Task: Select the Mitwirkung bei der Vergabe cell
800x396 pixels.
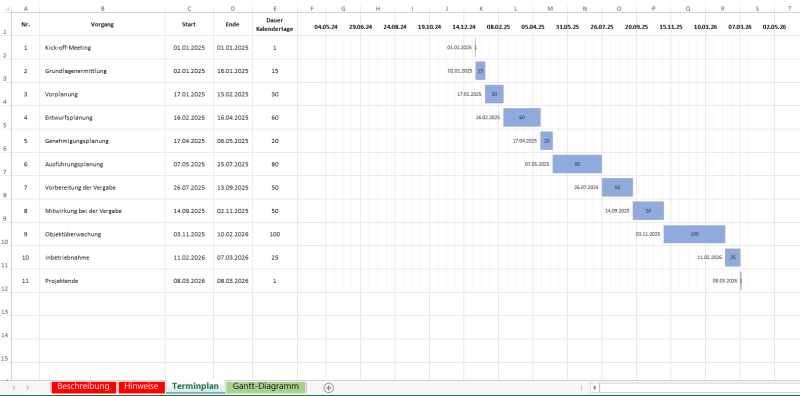Action: pos(103,211)
